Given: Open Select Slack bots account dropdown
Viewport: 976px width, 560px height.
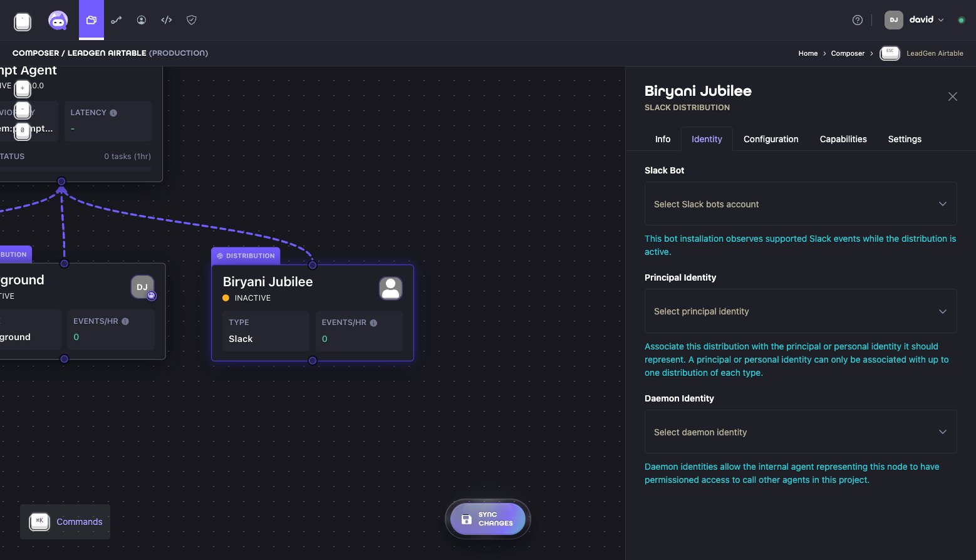Looking at the screenshot, I should (x=801, y=204).
